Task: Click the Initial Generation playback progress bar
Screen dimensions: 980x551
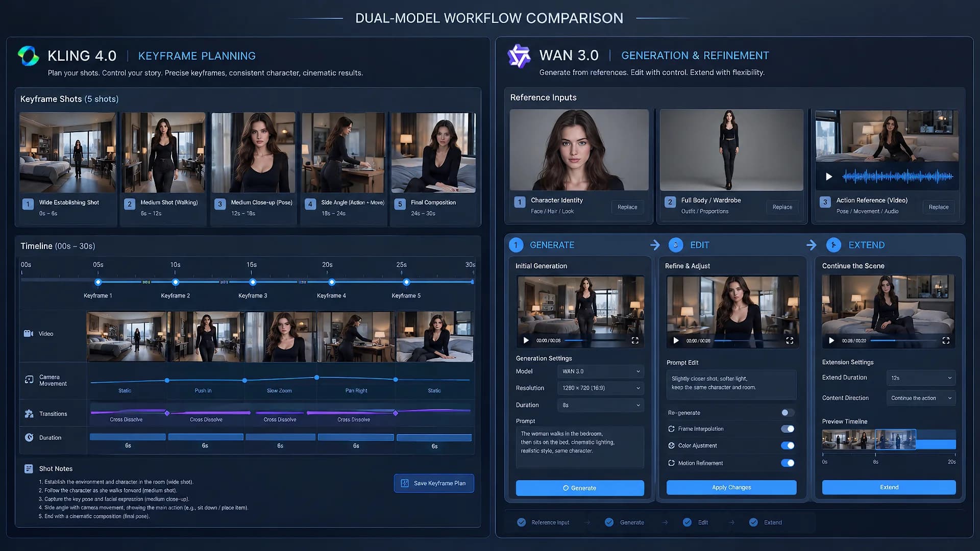Action: pos(595,340)
